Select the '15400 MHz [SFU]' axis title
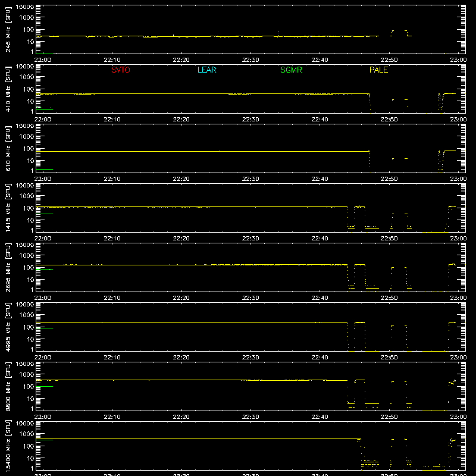 pos(8,446)
